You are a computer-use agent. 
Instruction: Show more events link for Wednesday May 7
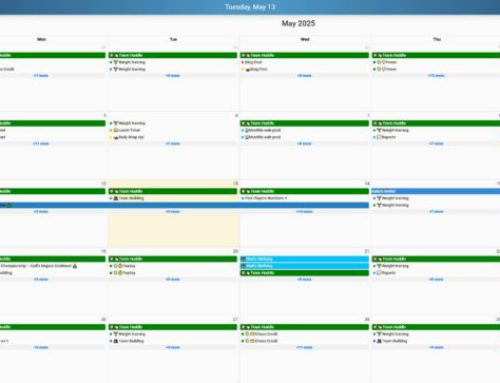304,144
